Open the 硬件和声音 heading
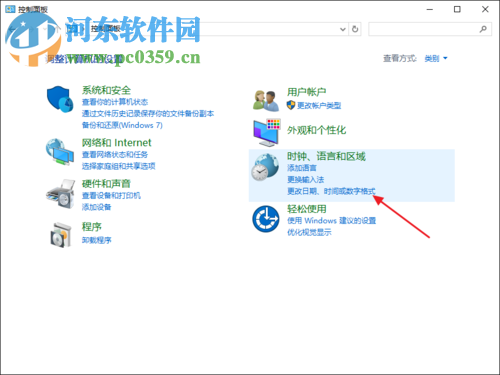The height and width of the screenshot is (375, 500). (106, 184)
